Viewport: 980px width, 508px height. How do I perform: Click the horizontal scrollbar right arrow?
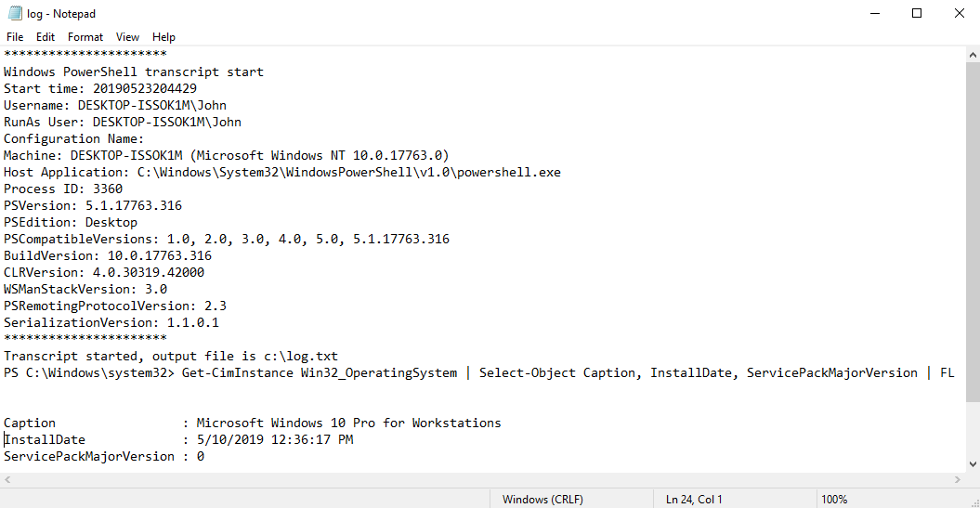(958, 480)
